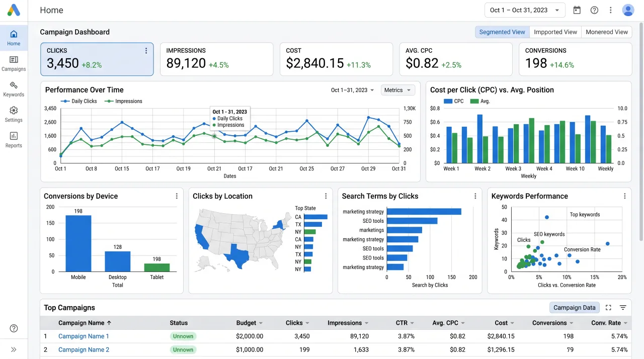Open the calendar icon in top bar
This screenshot has width=644, height=359.
point(577,10)
